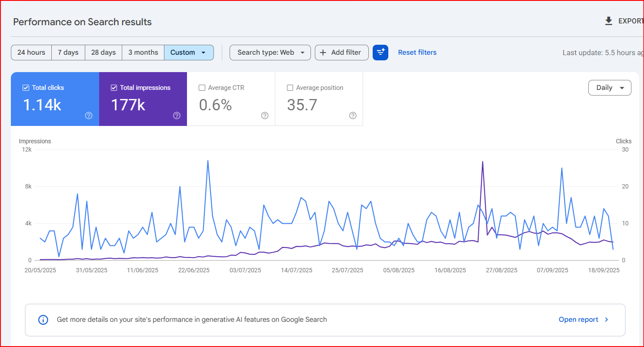Uncheck the Total clicks checkbox
The width and height of the screenshot is (644, 347).
click(x=26, y=88)
